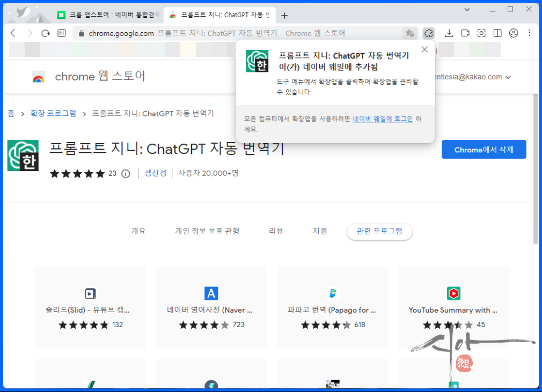Toggle the split view sidebar icon
The image size is (542, 392).
[497, 33]
